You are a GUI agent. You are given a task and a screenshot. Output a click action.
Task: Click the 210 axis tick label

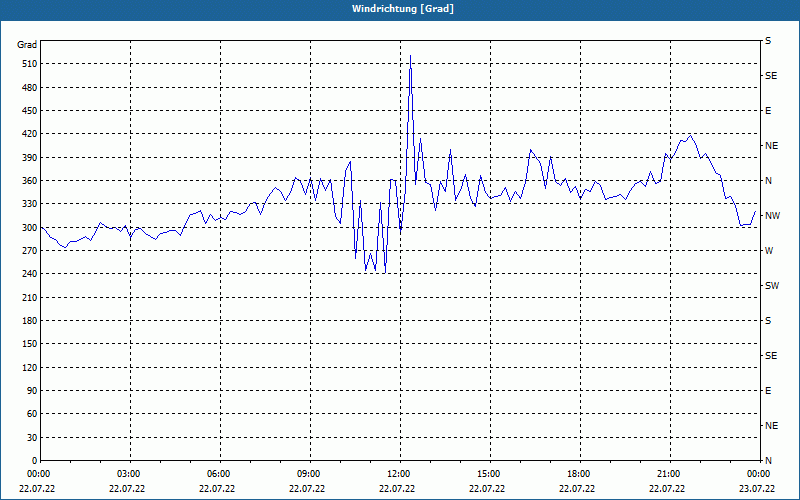(x=31, y=297)
